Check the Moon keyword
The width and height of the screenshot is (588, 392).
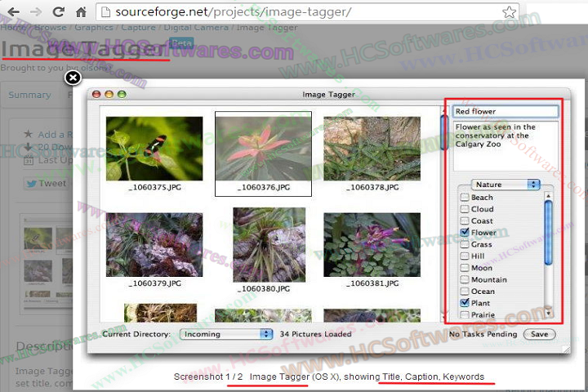pyautogui.click(x=465, y=268)
